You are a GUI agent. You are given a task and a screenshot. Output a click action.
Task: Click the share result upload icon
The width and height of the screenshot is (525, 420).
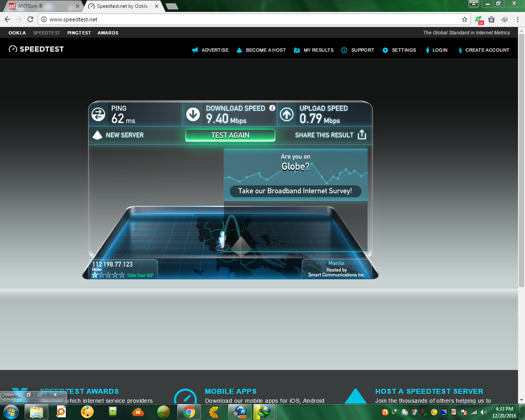362,135
